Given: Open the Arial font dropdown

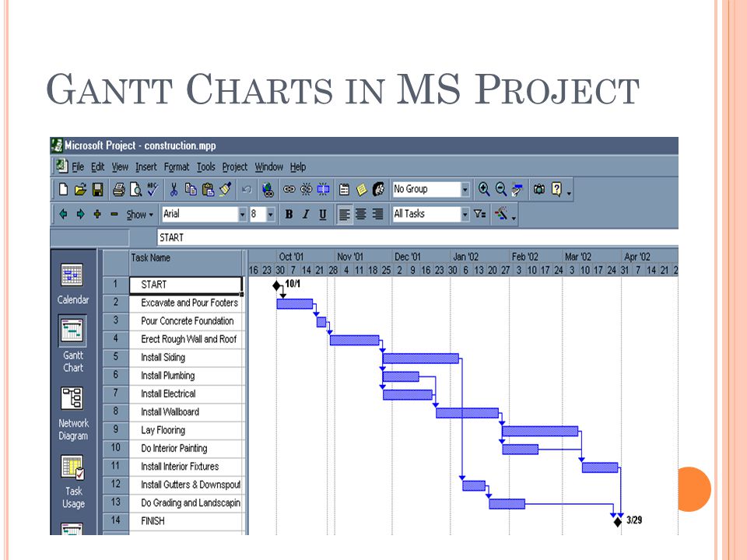Looking at the screenshot, I should pyautogui.click(x=243, y=215).
